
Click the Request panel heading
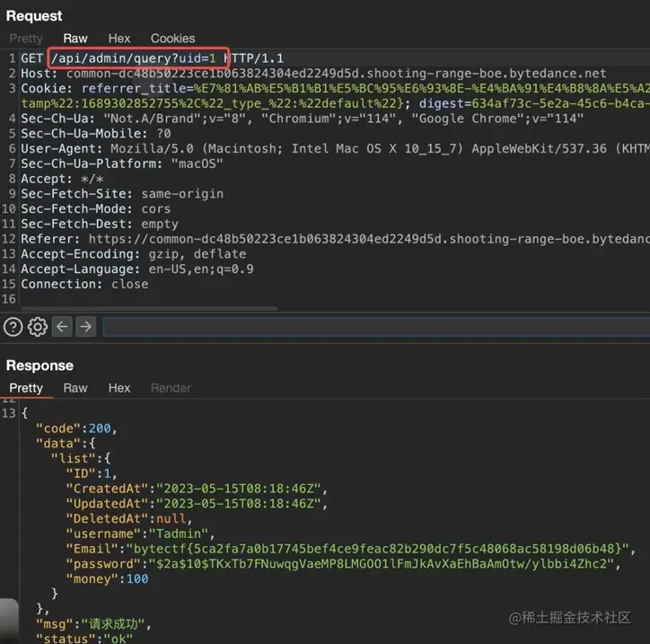point(34,16)
